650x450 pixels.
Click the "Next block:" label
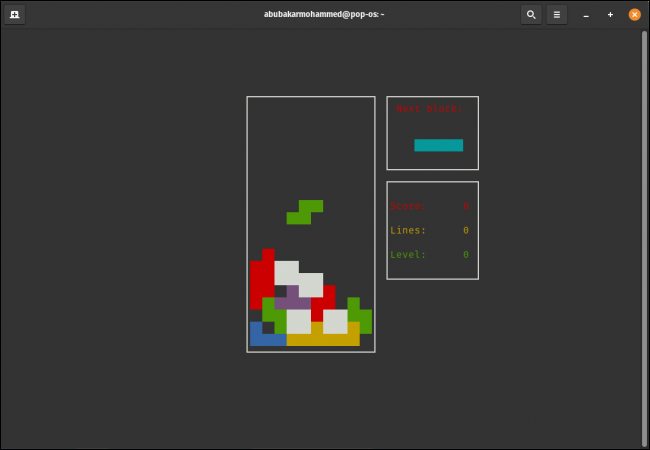(427, 108)
